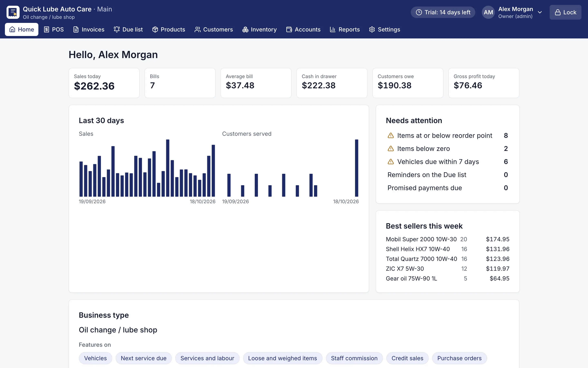
Task: Click Gear oil 75W-90 1L row
Action: click(448, 278)
